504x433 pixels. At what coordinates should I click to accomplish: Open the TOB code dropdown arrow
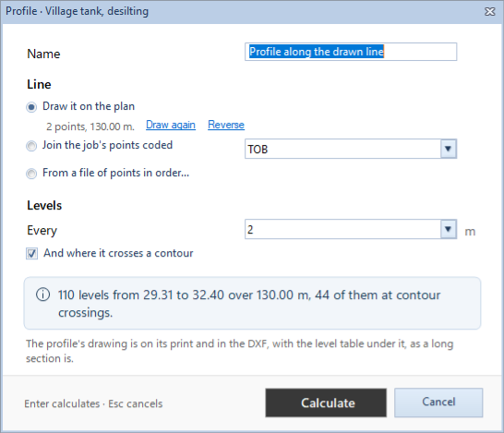[x=449, y=149]
